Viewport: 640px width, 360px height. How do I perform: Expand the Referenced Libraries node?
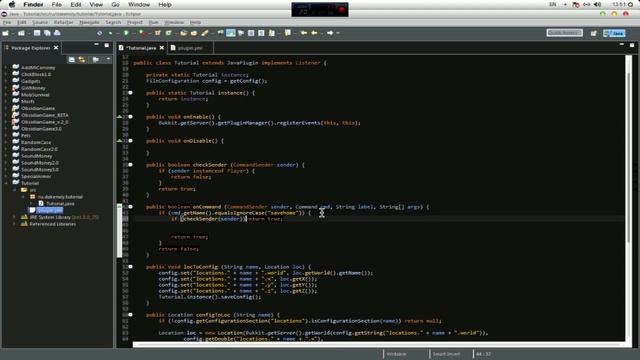click(15, 224)
